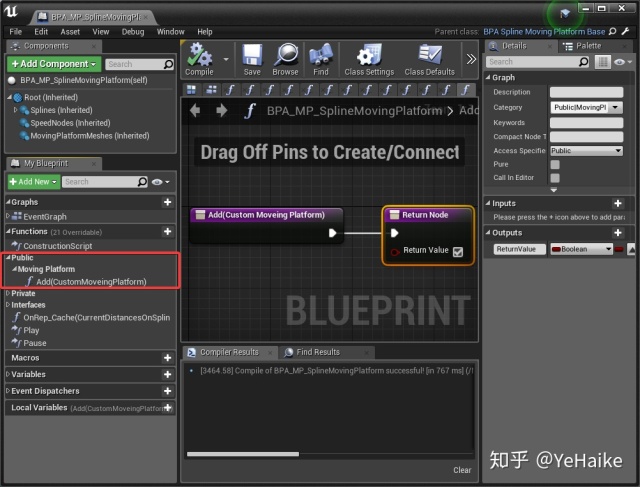Navigate back in graph history
Viewport: 640px width, 487px height.
point(195,110)
